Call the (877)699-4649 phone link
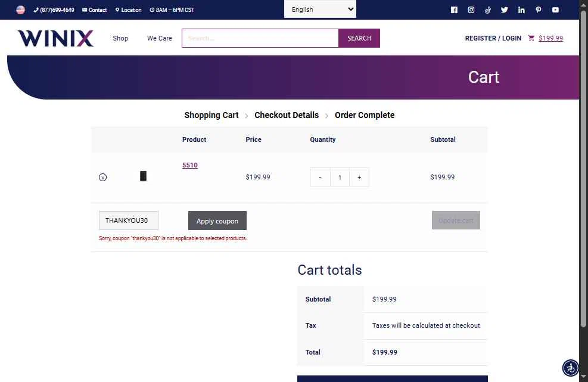This screenshot has height=382, width=588. 54,10
